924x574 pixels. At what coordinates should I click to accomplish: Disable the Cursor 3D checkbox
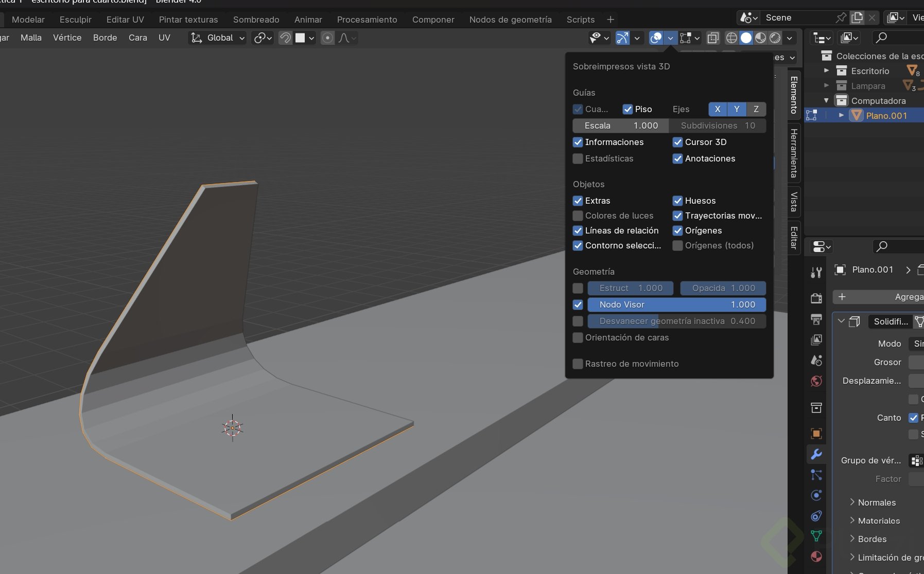tap(677, 142)
